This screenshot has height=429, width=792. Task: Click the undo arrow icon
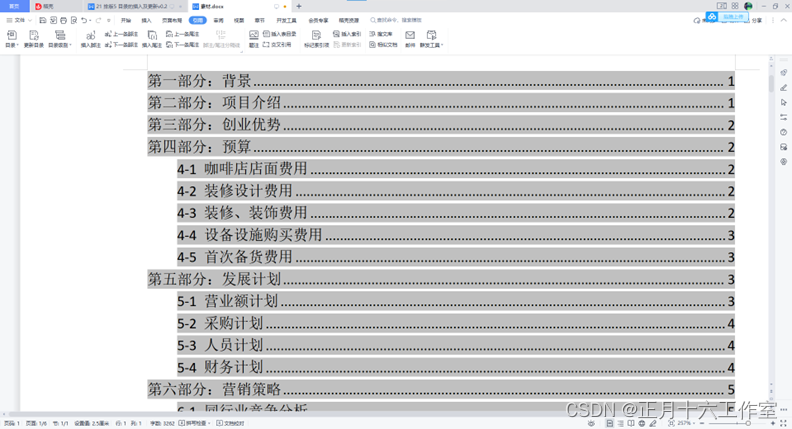coord(84,20)
